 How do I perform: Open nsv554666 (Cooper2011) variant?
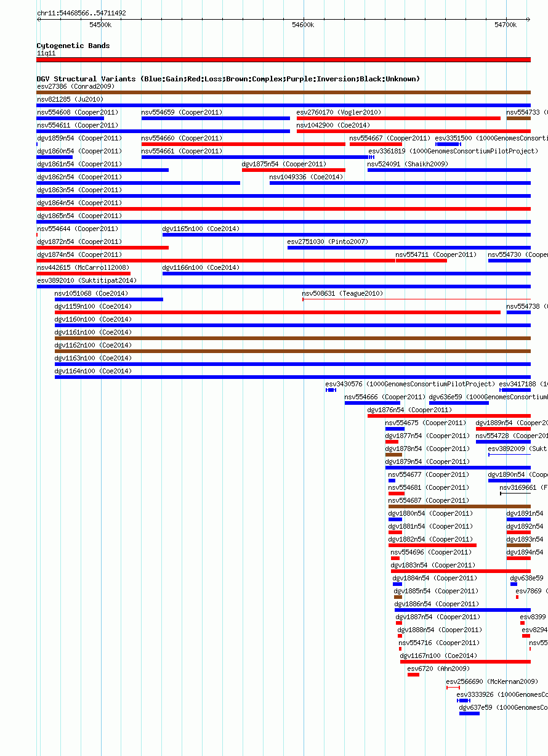point(385,397)
